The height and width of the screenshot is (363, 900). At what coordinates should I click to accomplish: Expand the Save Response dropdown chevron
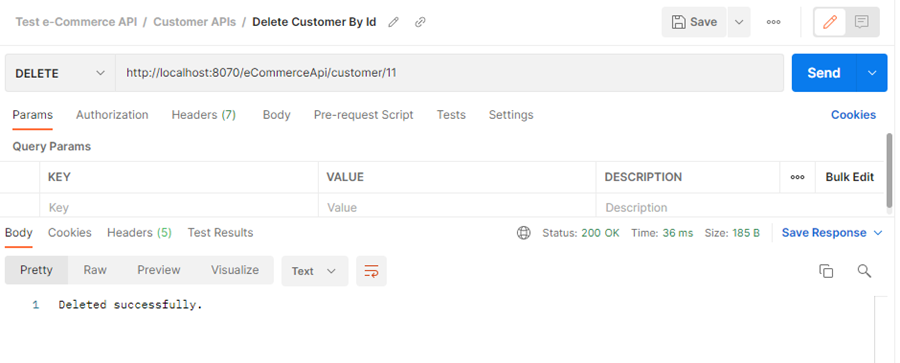click(x=878, y=233)
